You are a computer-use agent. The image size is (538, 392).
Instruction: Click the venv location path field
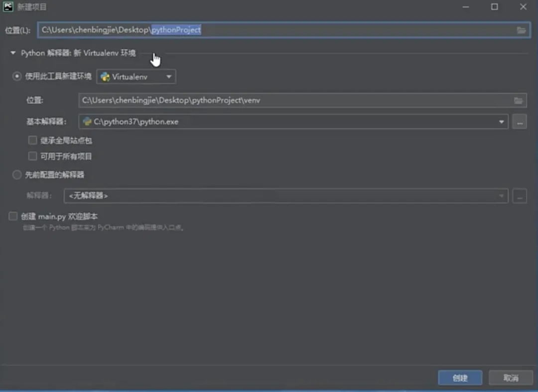(x=302, y=101)
